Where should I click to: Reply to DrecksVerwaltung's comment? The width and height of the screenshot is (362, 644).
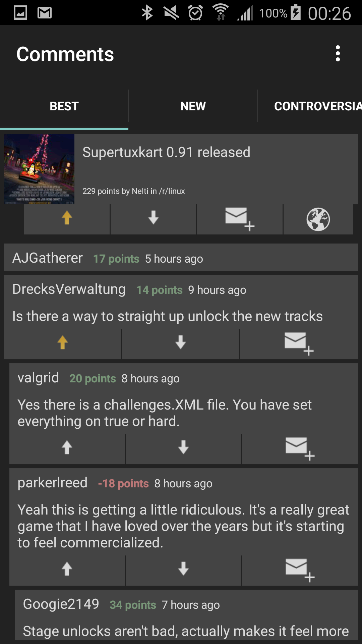tap(299, 343)
